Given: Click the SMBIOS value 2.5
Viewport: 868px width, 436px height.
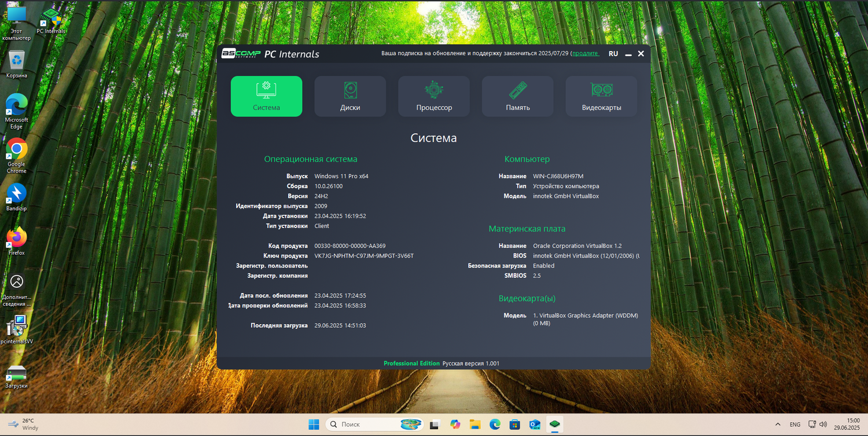Looking at the screenshot, I should [x=537, y=276].
